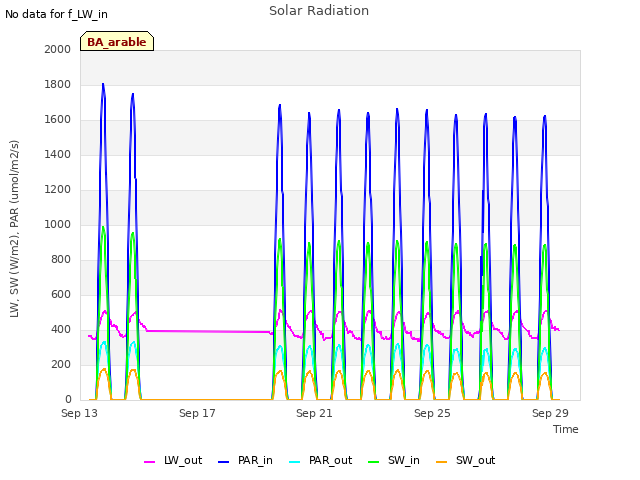640x480 pixels.
Task: Click the 400 y-axis tick label
Action: click(x=61, y=329)
